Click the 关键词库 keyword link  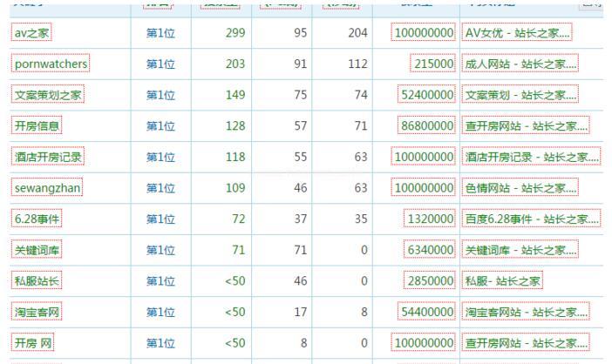(x=37, y=250)
